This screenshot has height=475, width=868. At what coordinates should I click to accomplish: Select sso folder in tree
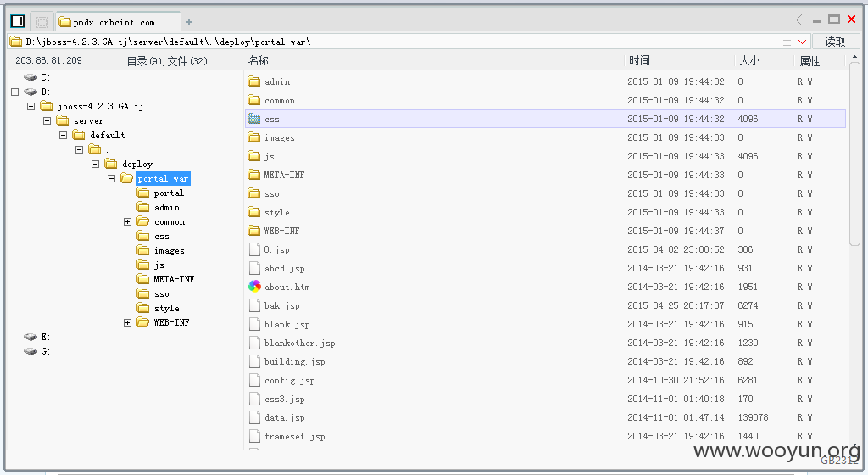pyautogui.click(x=162, y=293)
